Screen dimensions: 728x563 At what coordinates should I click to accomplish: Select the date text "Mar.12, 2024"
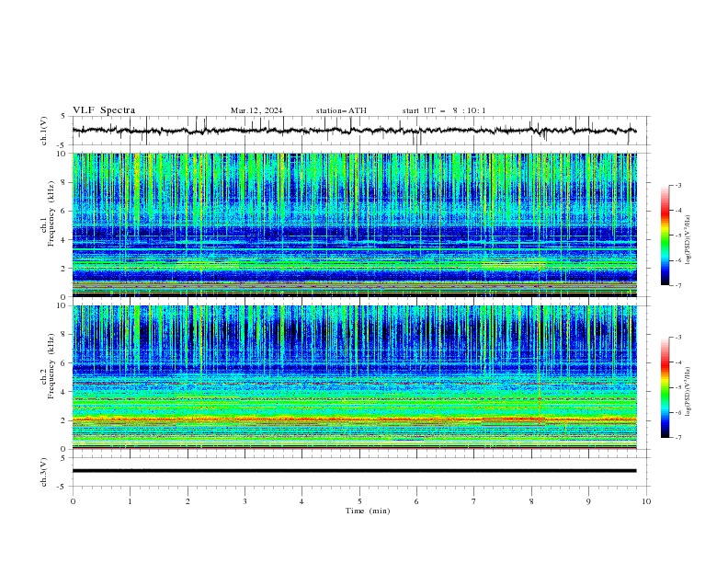[256, 110]
